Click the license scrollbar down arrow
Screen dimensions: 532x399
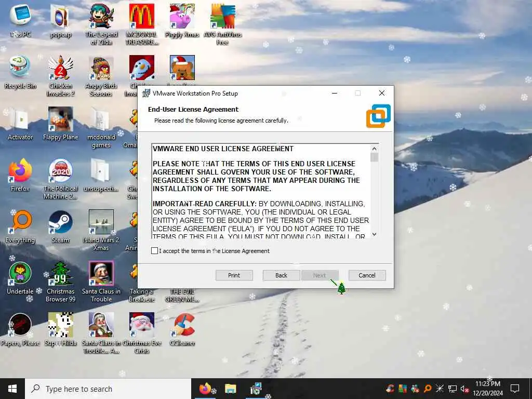[x=374, y=234]
